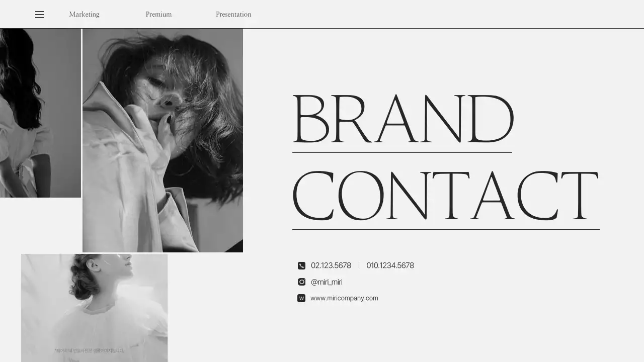Click the Instagram icon beside @miri_miri

click(x=301, y=282)
